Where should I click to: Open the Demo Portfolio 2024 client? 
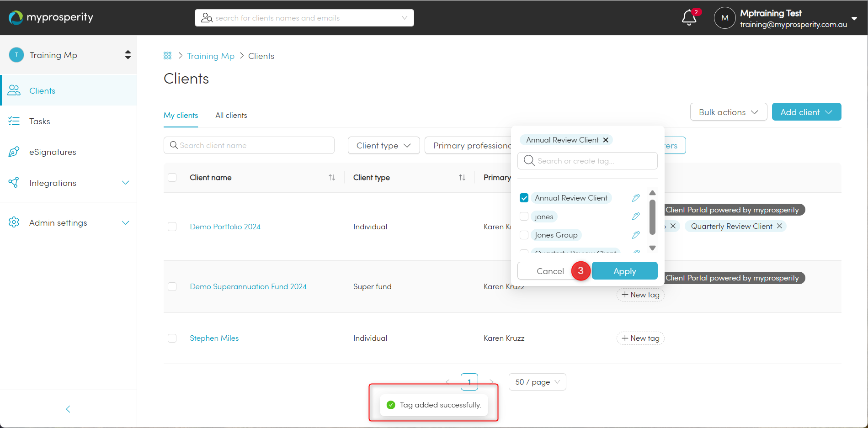(225, 227)
